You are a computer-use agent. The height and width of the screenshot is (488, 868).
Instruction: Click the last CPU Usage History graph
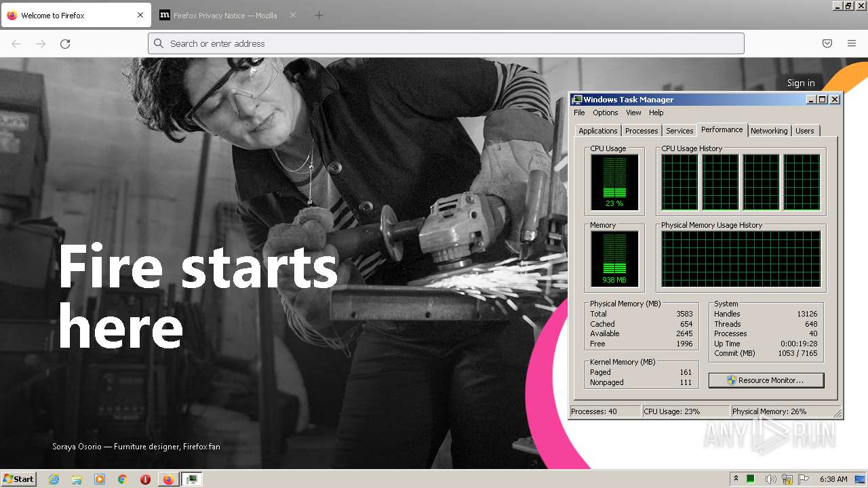802,182
